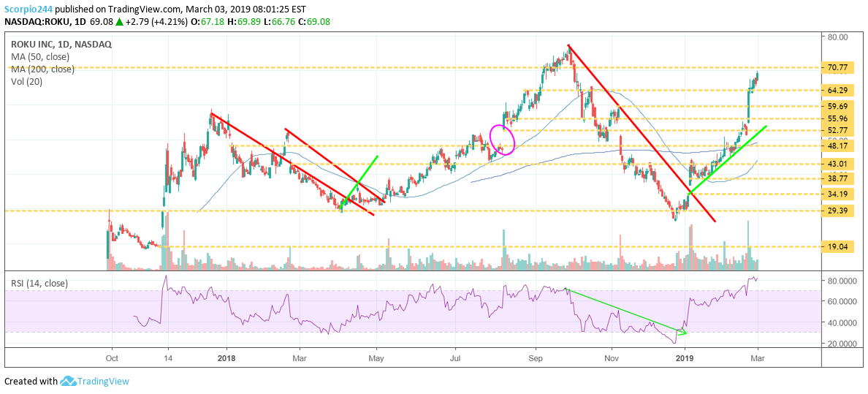This screenshot has height=394, width=868.
Task: Click the magenta ellipse drawn around the gap
Action: point(503,140)
